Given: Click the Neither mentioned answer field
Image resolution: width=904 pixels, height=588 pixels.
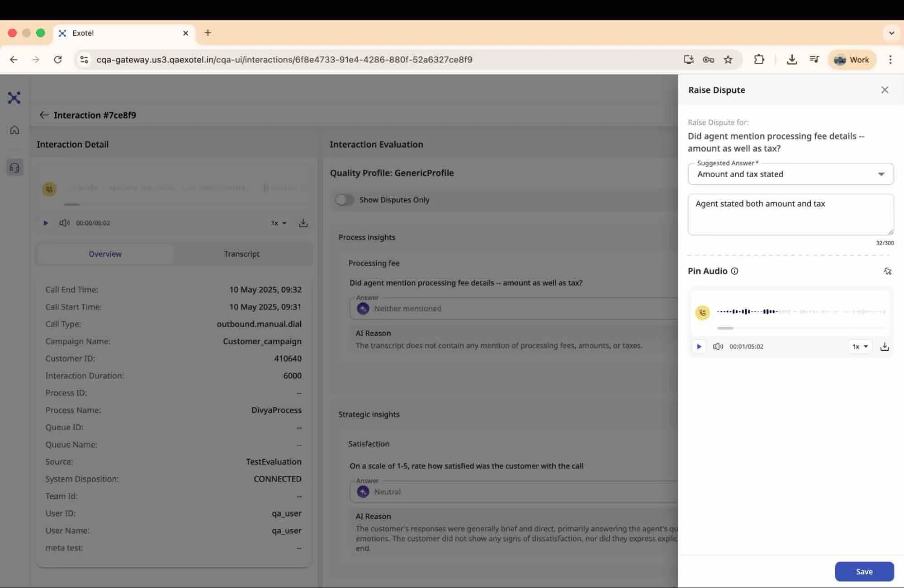Looking at the screenshot, I should coord(513,309).
